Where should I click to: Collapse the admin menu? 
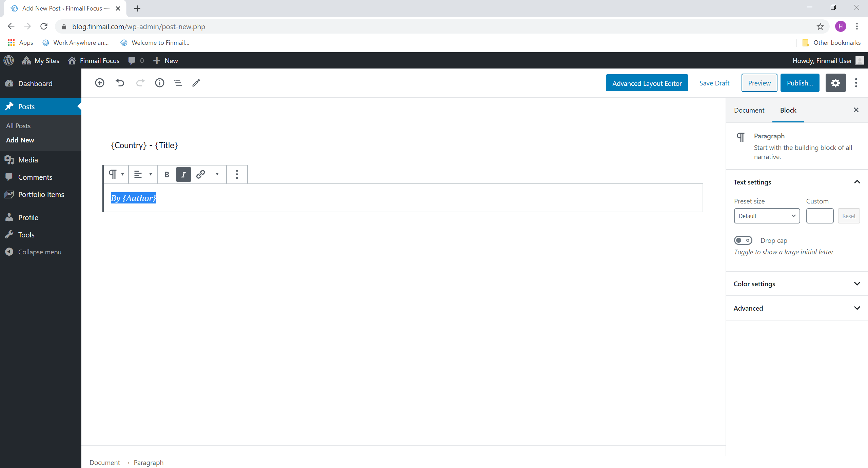click(41, 252)
